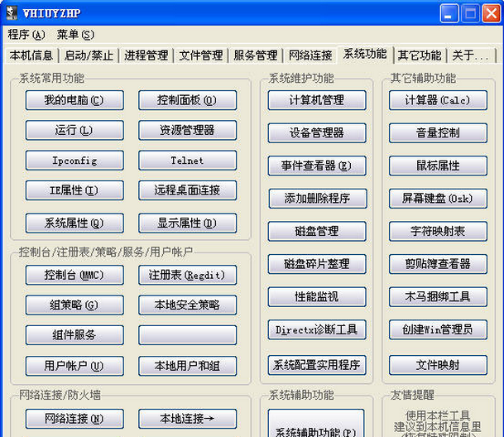
Task: Open 组件服务
Action: tap(74, 335)
